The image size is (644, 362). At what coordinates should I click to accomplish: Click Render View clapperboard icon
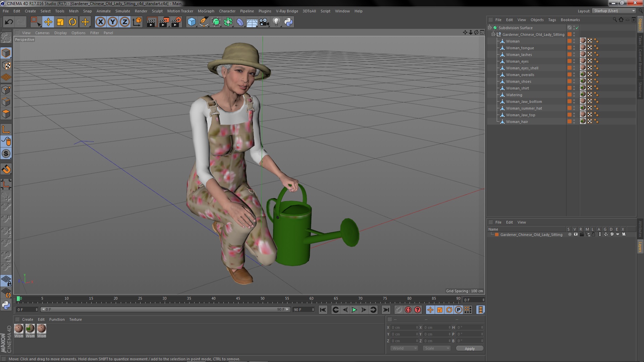[x=152, y=22]
